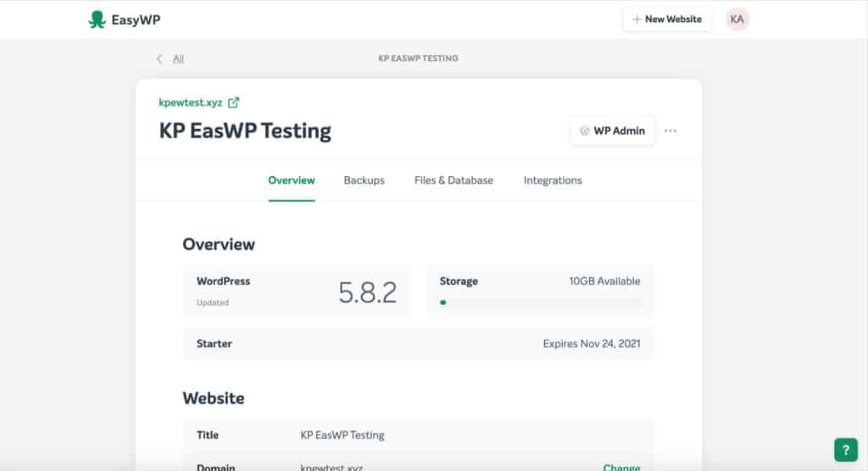868x471 pixels.
Task: Open the help question mark button
Action: [x=846, y=450]
